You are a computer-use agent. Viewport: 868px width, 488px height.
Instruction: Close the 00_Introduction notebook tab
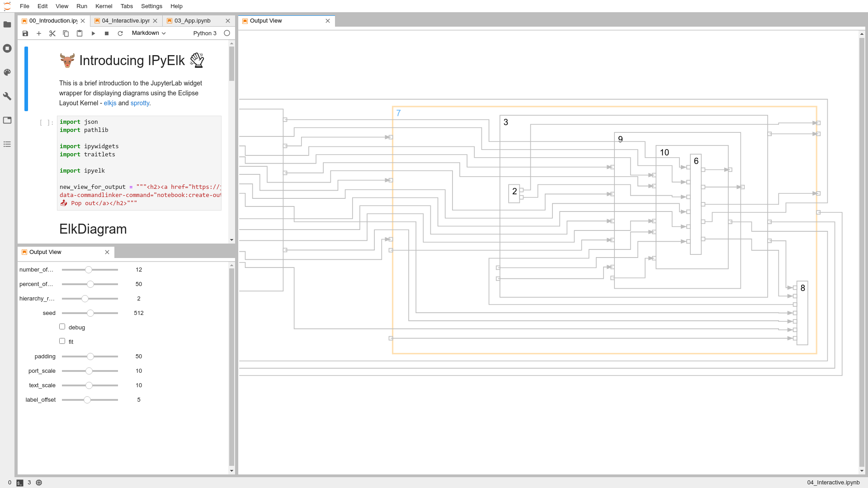point(83,21)
